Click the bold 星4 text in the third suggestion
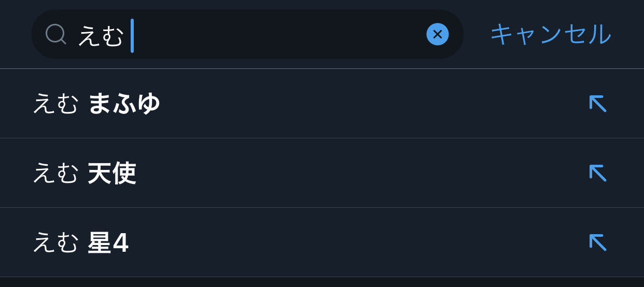The width and height of the screenshot is (644, 287). click(108, 243)
